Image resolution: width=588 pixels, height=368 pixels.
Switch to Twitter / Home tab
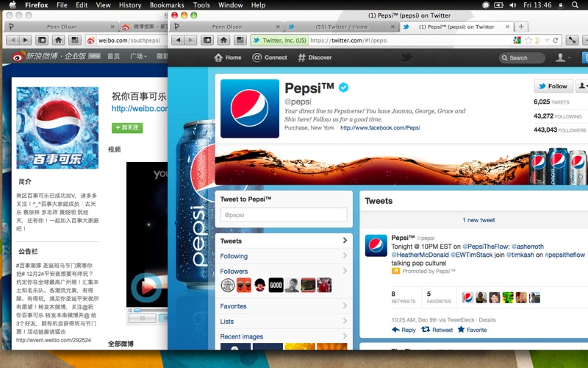pos(341,26)
